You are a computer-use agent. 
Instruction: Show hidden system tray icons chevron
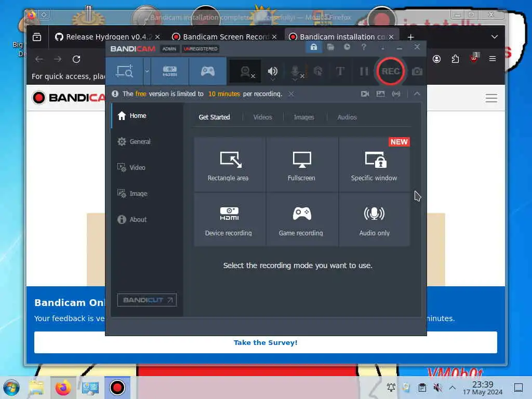point(453,388)
